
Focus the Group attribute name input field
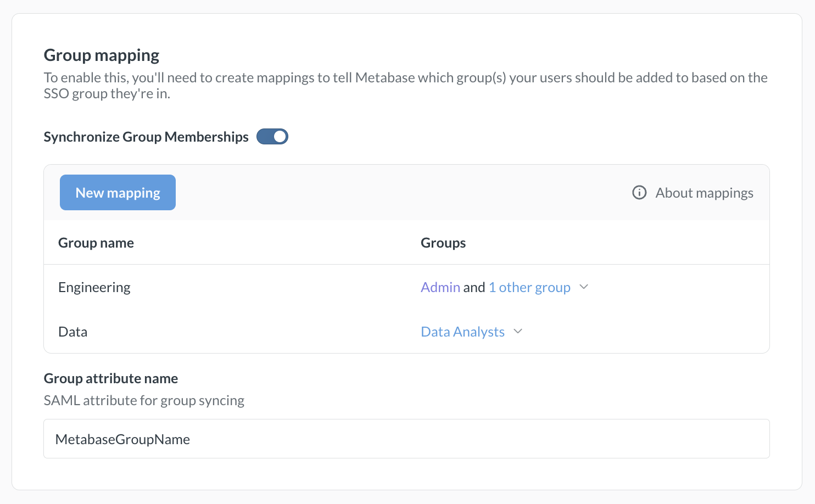(406, 439)
